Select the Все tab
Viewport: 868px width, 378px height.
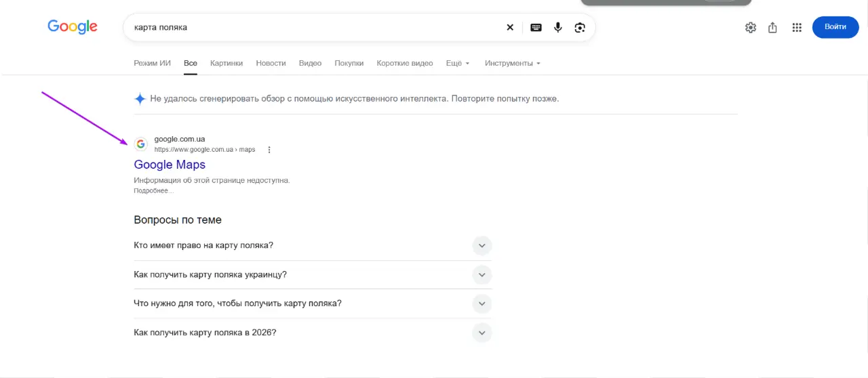(x=191, y=63)
